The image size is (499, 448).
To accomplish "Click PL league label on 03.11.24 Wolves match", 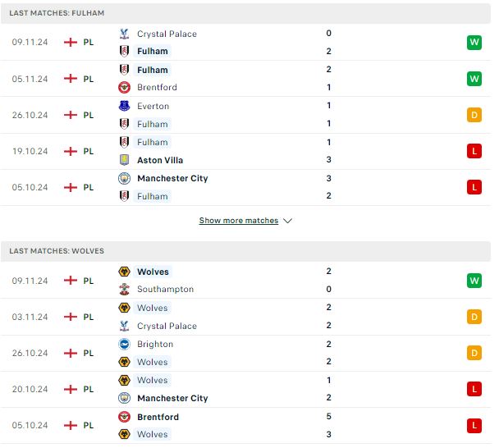I will point(89,317).
